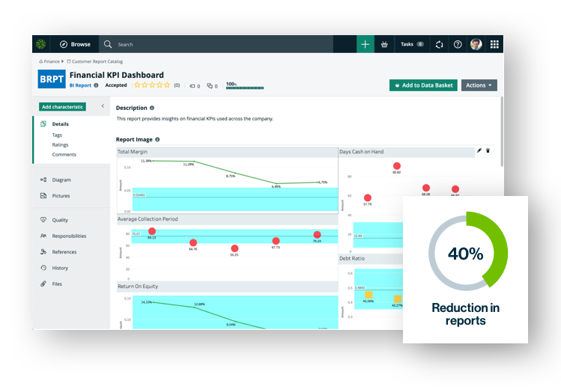Open the applications grid menu

click(494, 44)
